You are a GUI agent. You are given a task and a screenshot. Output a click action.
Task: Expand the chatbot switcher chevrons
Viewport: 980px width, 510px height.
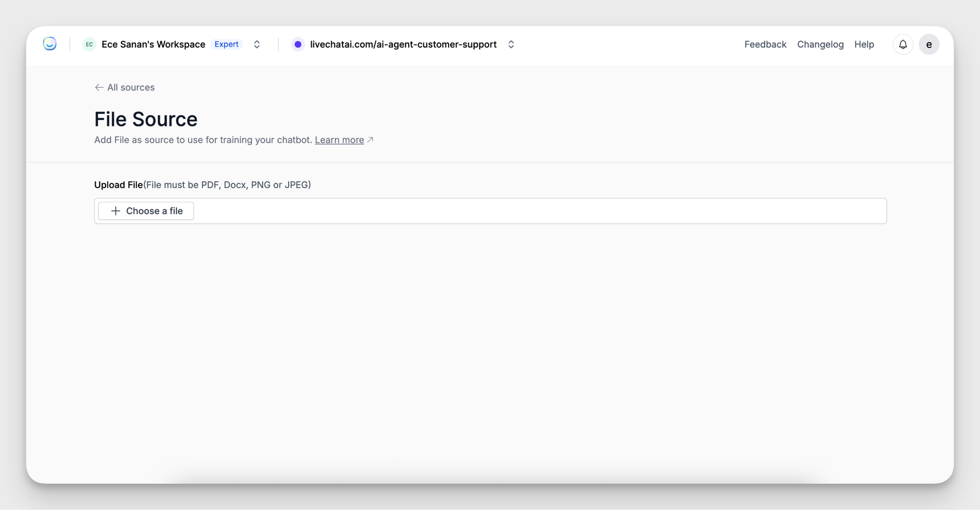click(511, 45)
